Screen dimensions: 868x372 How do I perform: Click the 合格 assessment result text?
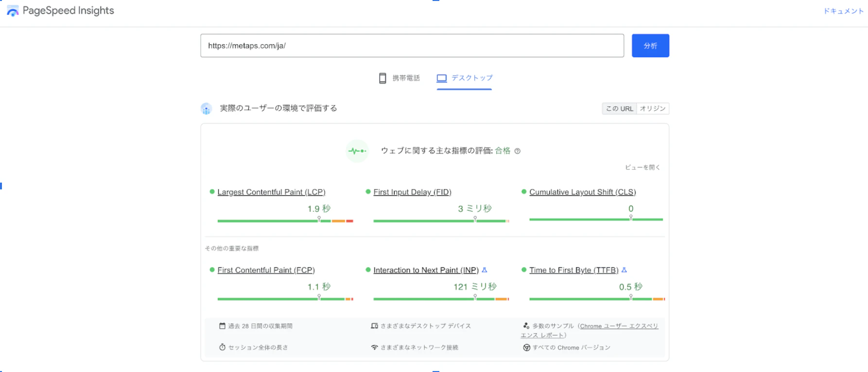tap(503, 151)
